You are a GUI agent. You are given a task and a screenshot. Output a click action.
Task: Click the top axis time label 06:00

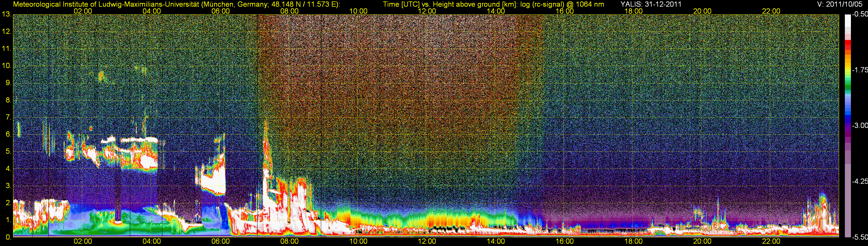[x=220, y=11]
